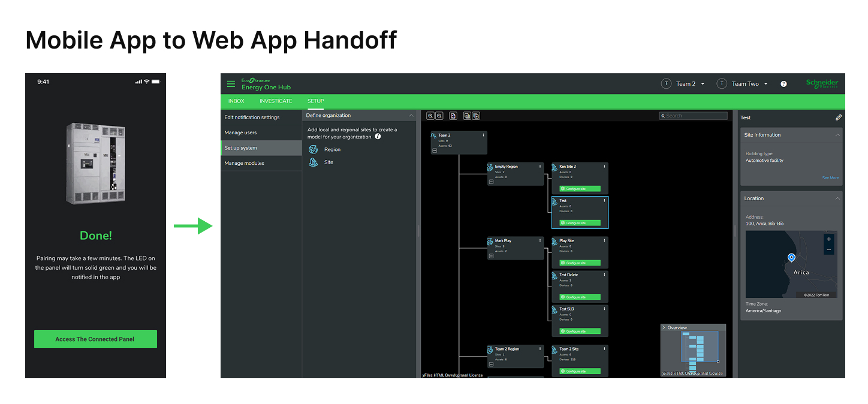
Task: Click Configure site on Test SLD
Action: pyautogui.click(x=580, y=331)
